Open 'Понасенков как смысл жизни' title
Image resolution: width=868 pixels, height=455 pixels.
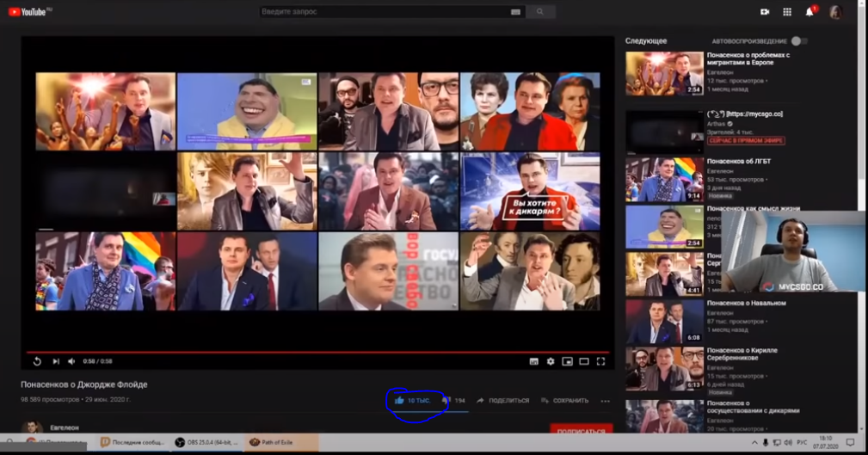(754, 209)
